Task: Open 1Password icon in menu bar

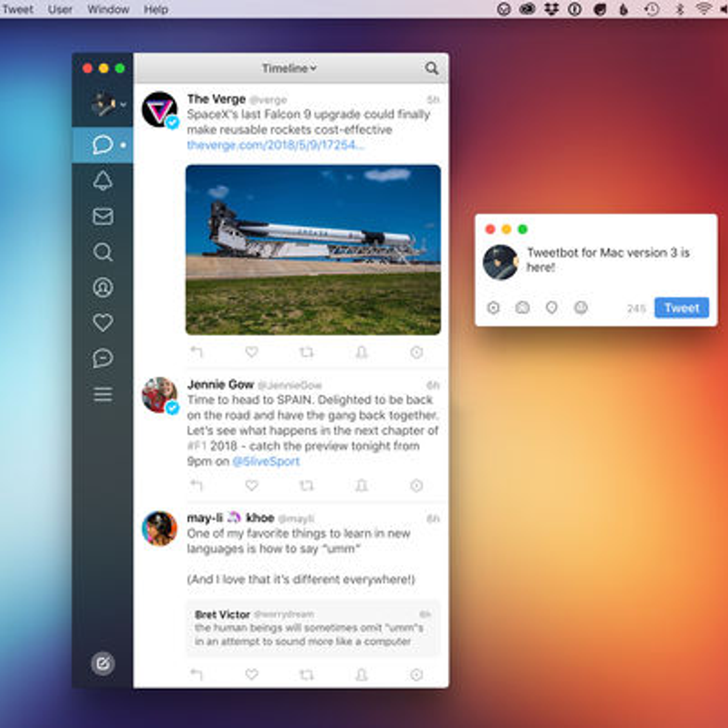Action: pos(575,8)
